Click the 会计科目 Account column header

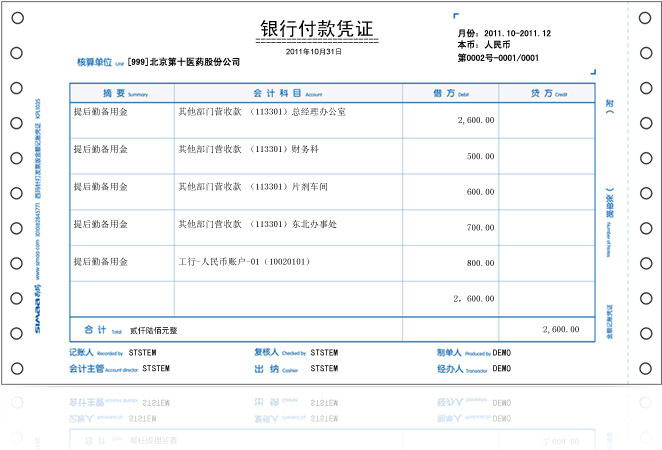pyautogui.click(x=288, y=93)
